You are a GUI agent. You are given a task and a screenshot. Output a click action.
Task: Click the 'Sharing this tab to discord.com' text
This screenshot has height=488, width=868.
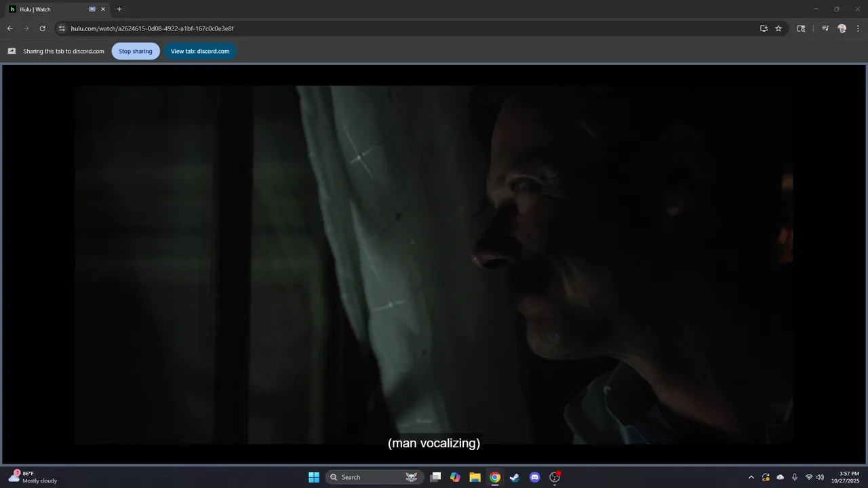(x=64, y=52)
